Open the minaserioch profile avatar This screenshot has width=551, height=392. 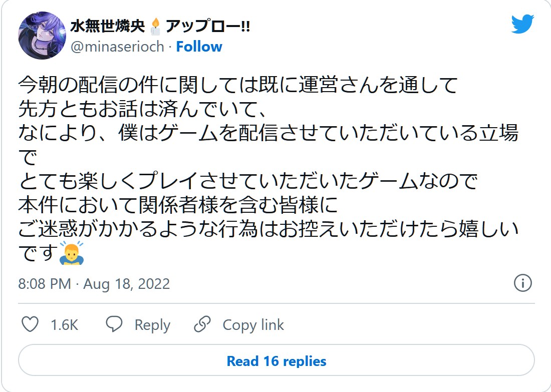42,36
